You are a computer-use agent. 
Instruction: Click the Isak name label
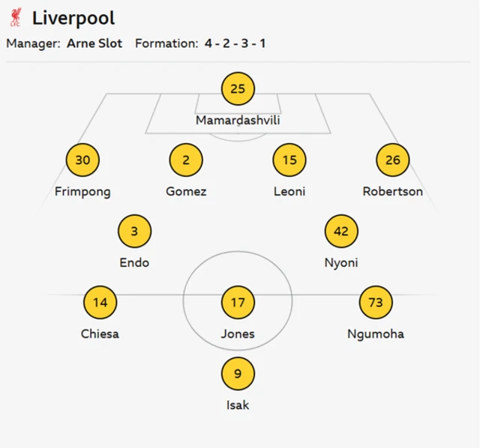(238, 405)
